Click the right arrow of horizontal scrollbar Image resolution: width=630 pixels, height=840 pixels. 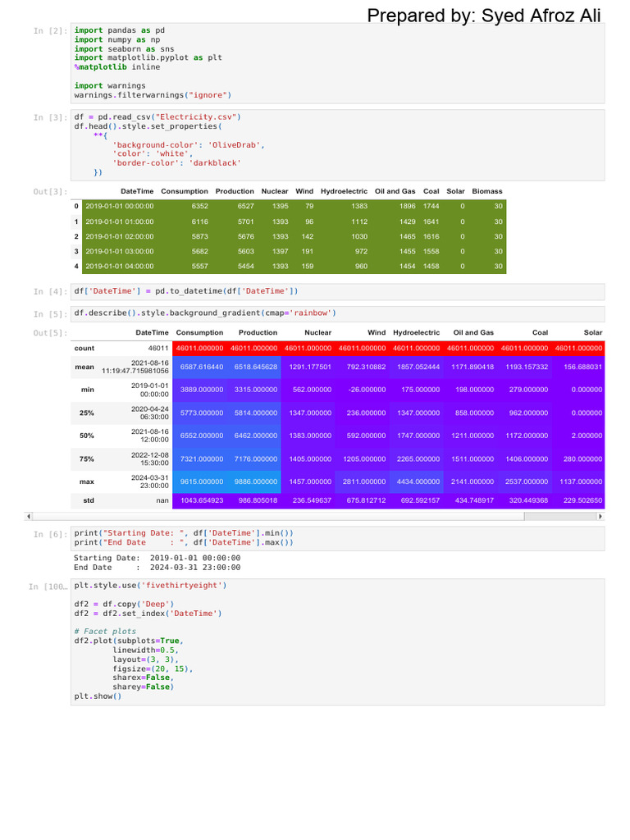click(x=600, y=517)
